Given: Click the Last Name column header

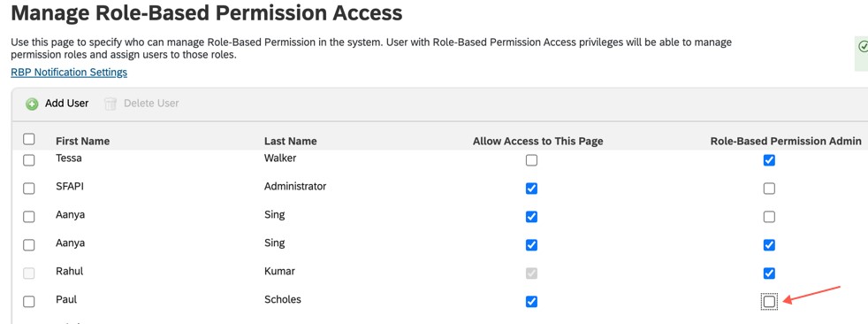Looking at the screenshot, I should [291, 141].
